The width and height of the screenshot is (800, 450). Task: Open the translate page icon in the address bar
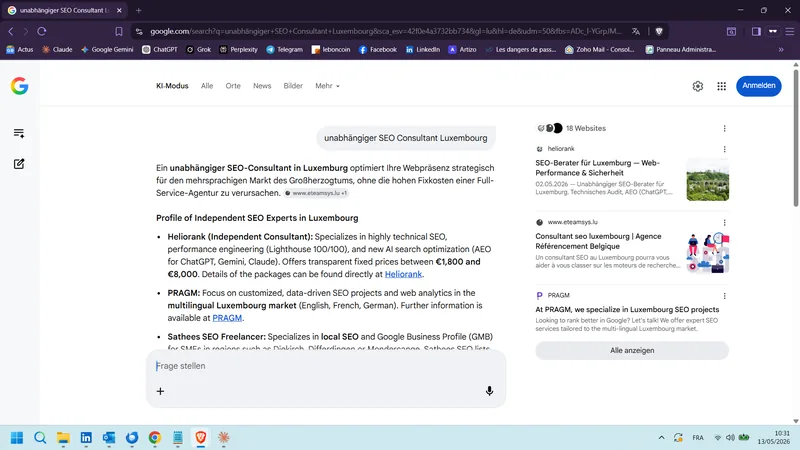pos(636,31)
